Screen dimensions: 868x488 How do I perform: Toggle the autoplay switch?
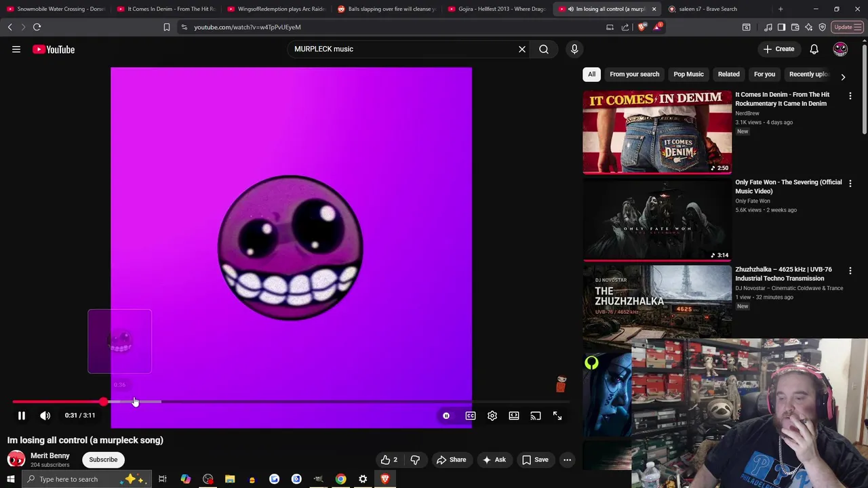(446, 415)
